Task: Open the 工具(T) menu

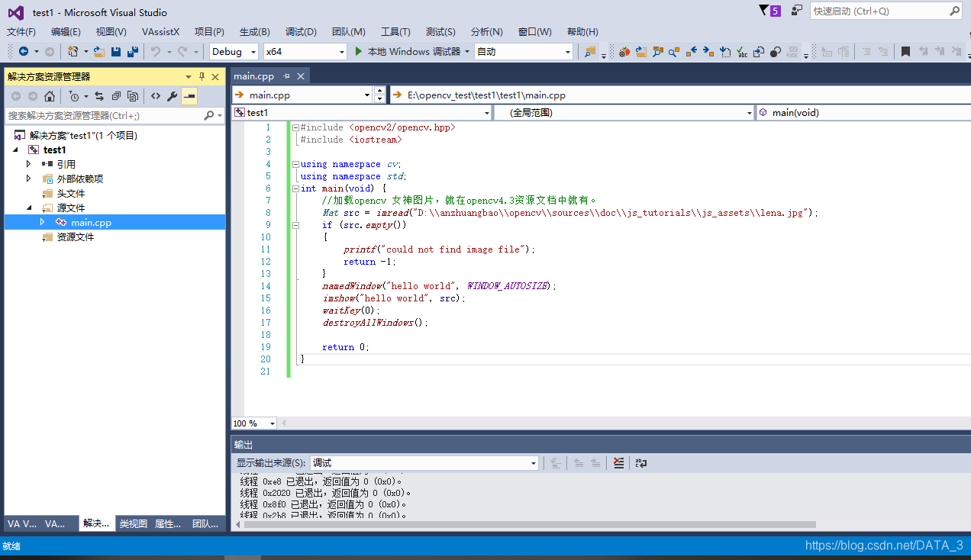Action: [x=395, y=31]
